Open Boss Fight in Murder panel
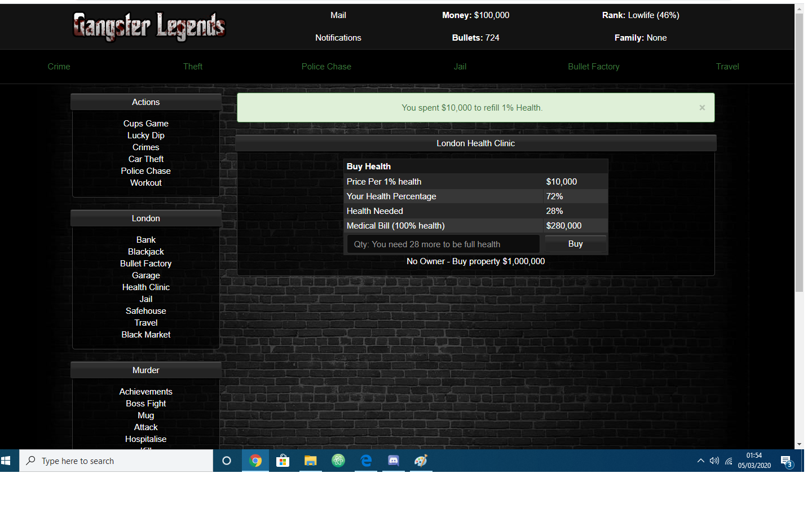Screen dimensions: 812x508 tap(146, 404)
